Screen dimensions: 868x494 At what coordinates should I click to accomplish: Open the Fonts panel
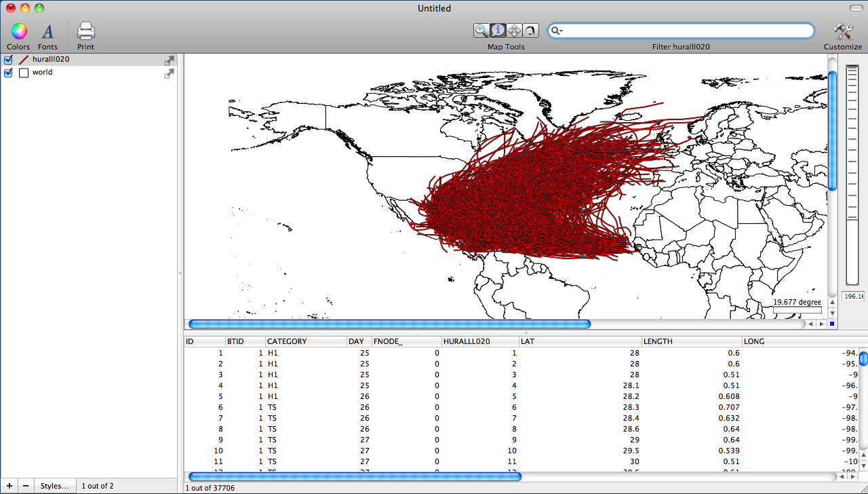pos(47,31)
